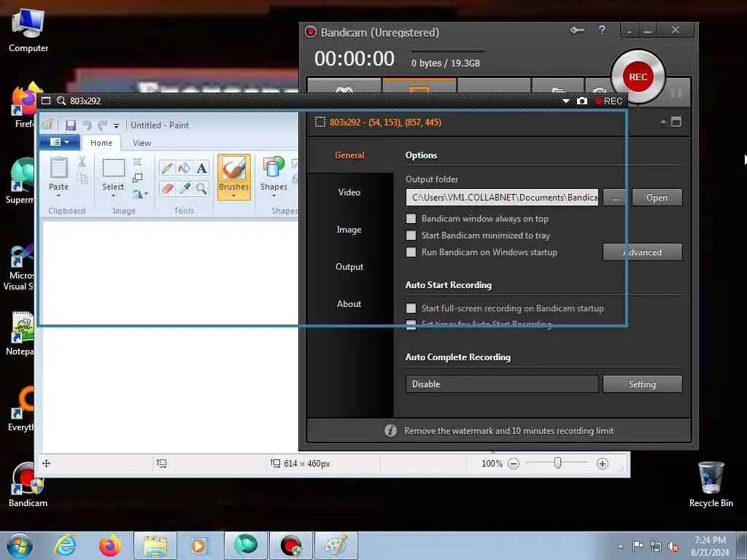Select the Magnifier tool in Paint's Tools group
The height and width of the screenshot is (560, 747).
coord(201,189)
